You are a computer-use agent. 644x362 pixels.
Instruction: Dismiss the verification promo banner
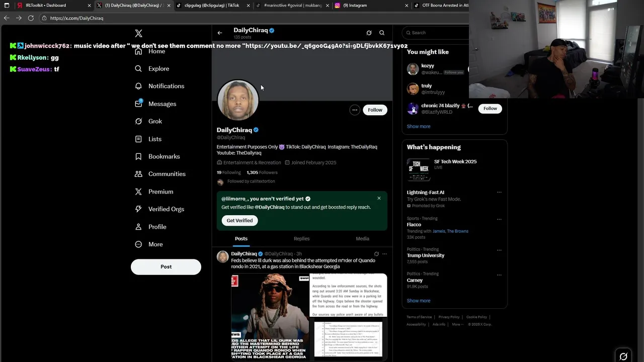pos(379,198)
